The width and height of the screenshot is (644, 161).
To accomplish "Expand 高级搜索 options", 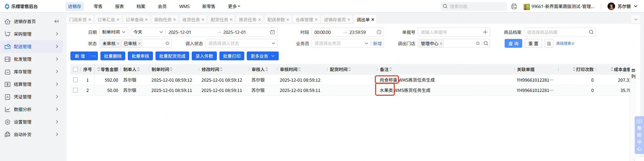I will (565, 43).
